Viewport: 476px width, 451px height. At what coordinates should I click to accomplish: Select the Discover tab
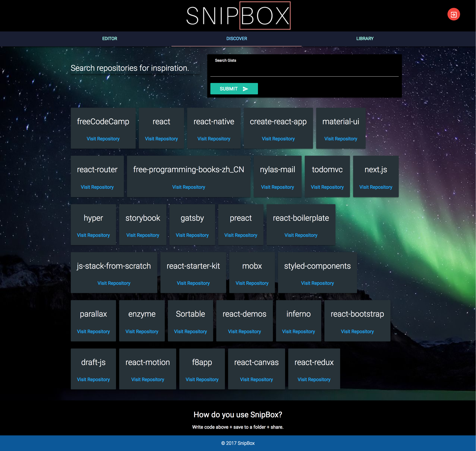pos(237,39)
